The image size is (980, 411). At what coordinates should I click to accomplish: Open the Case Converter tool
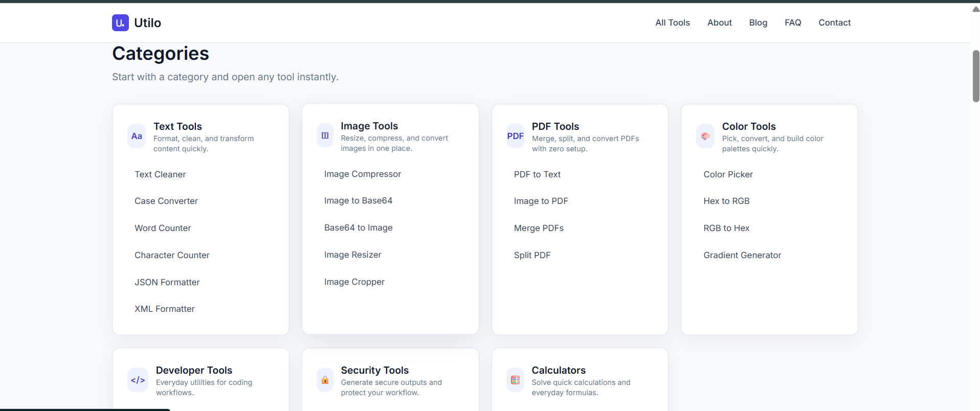[x=166, y=201]
